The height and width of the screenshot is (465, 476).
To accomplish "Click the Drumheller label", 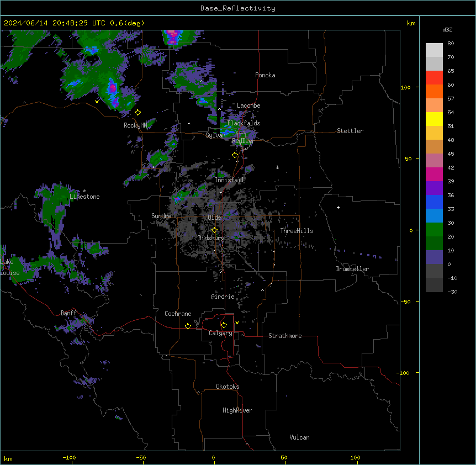I will (x=352, y=269).
